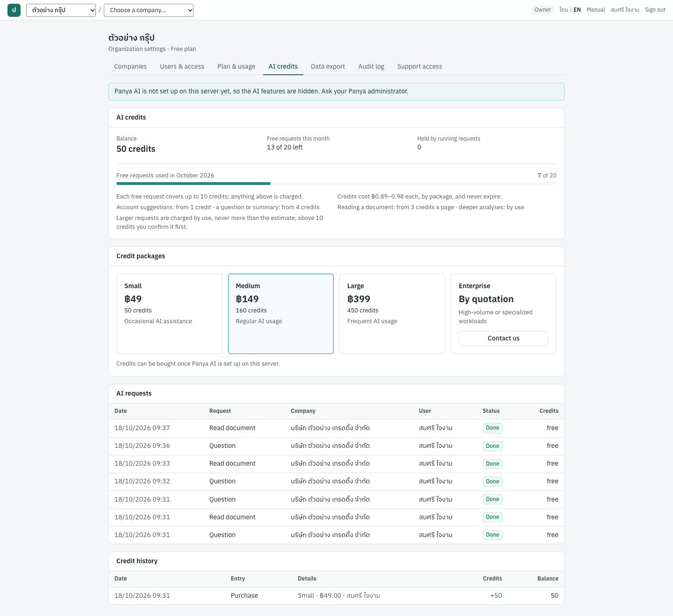Select the AI credits tab
673x616 pixels.
283,66
